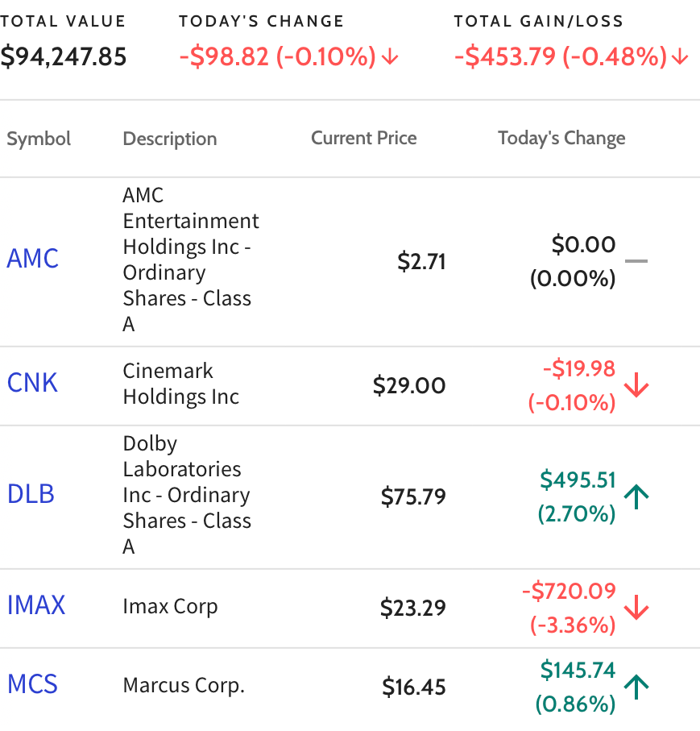700x731 pixels.
Task: Sort by the Description column header
Action: 170,139
